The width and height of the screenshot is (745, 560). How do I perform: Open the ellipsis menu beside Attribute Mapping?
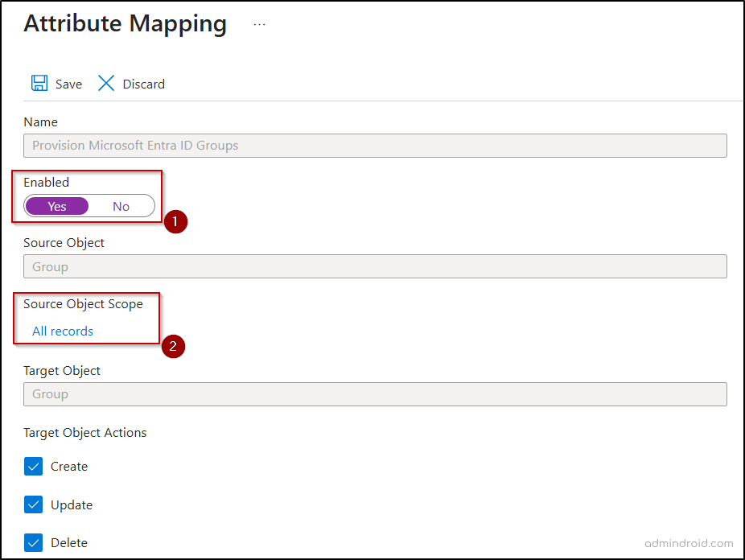click(x=259, y=23)
